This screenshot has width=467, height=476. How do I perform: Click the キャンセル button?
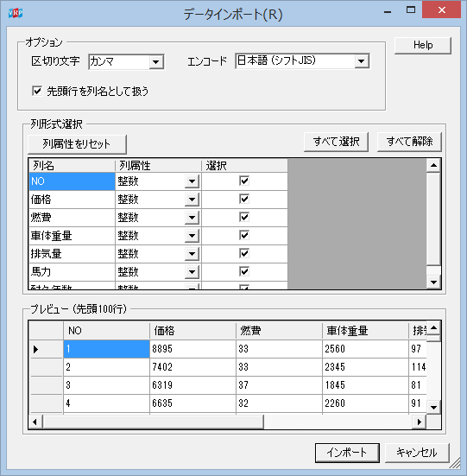(x=417, y=453)
